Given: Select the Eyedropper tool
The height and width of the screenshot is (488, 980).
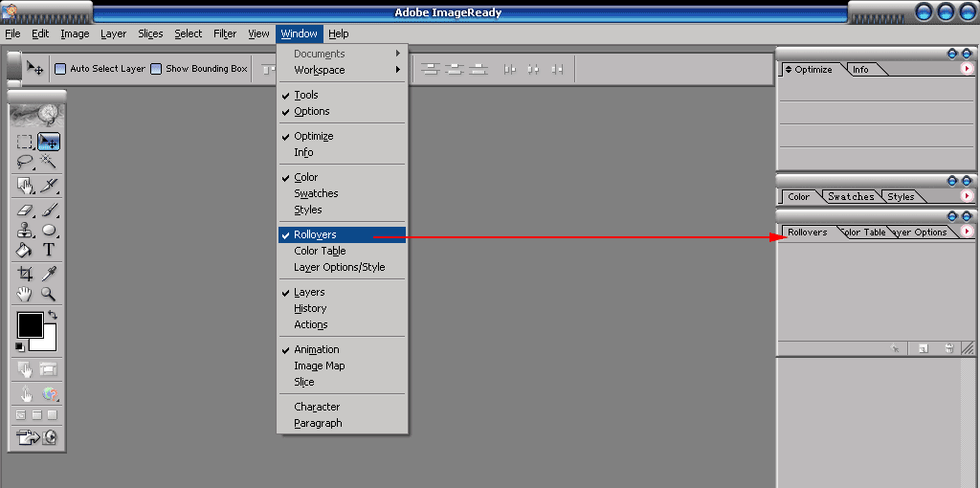Looking at the screenshot, I should 49,274.
